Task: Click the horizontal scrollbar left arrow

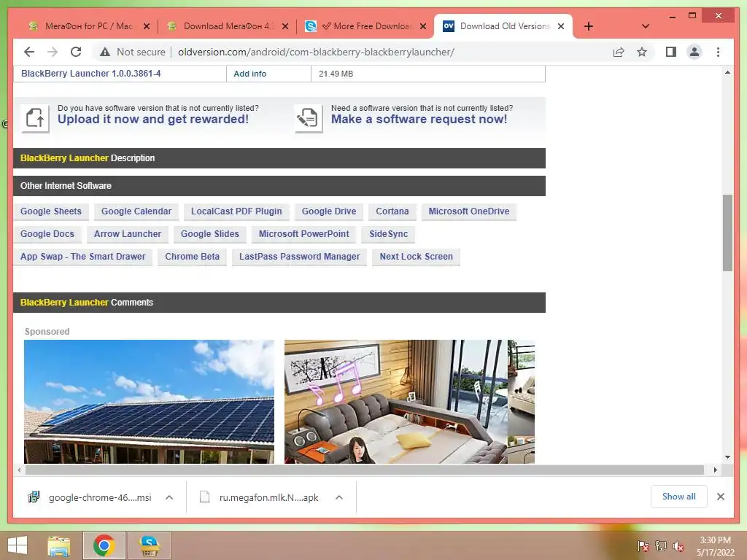Action: tap(19, 470)
